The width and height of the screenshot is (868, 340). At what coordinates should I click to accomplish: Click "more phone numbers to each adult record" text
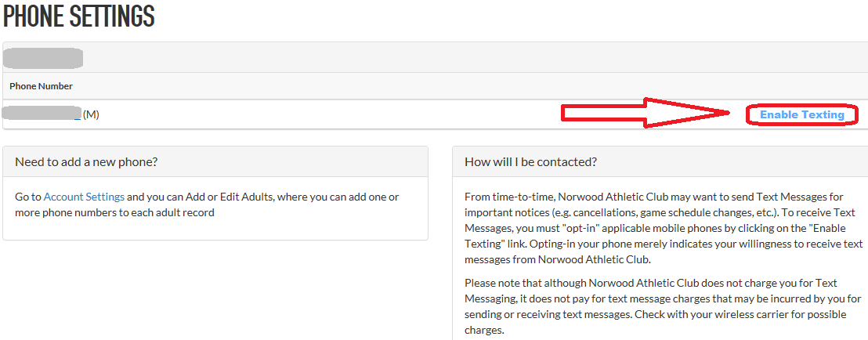click(114, 212)
